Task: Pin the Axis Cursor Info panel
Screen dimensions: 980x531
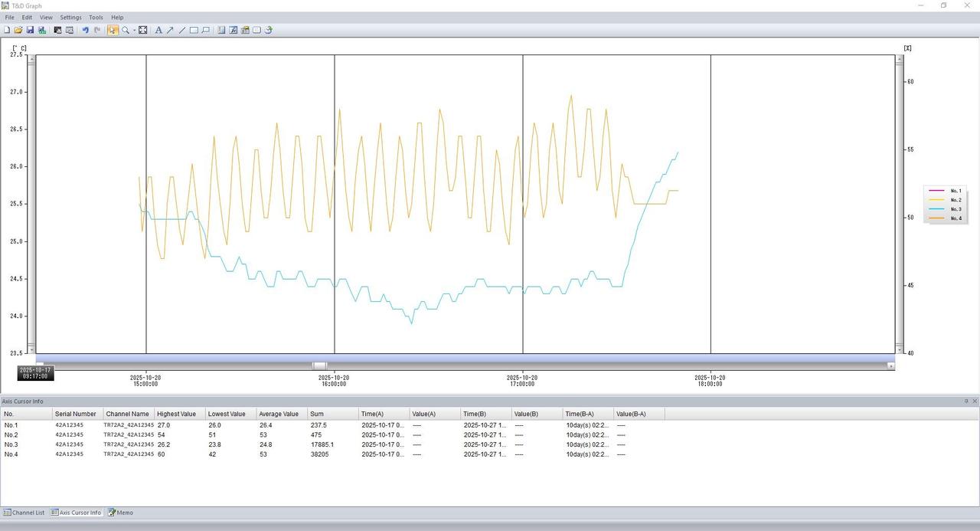Action: click(x=966, y=401)
